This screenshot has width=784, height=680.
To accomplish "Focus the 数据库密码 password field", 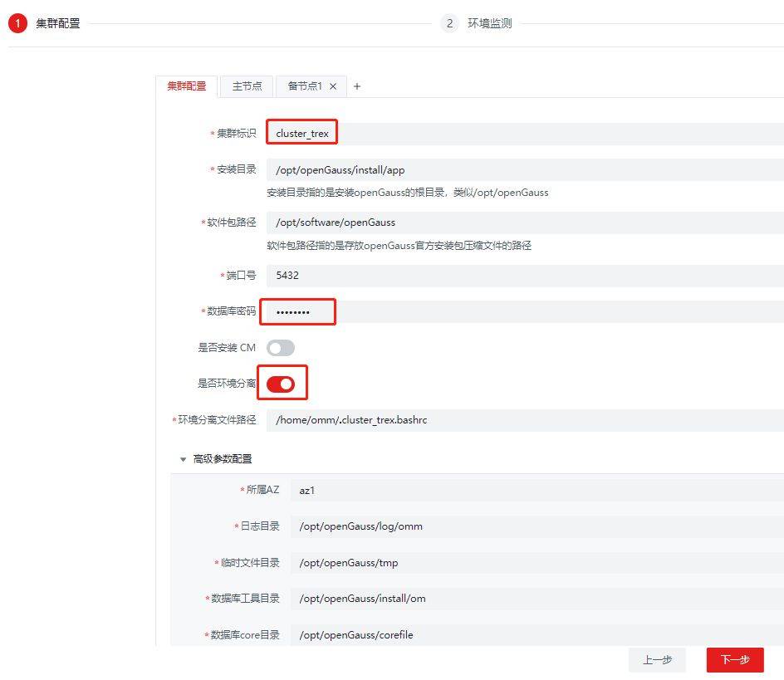I will point(525,312).
